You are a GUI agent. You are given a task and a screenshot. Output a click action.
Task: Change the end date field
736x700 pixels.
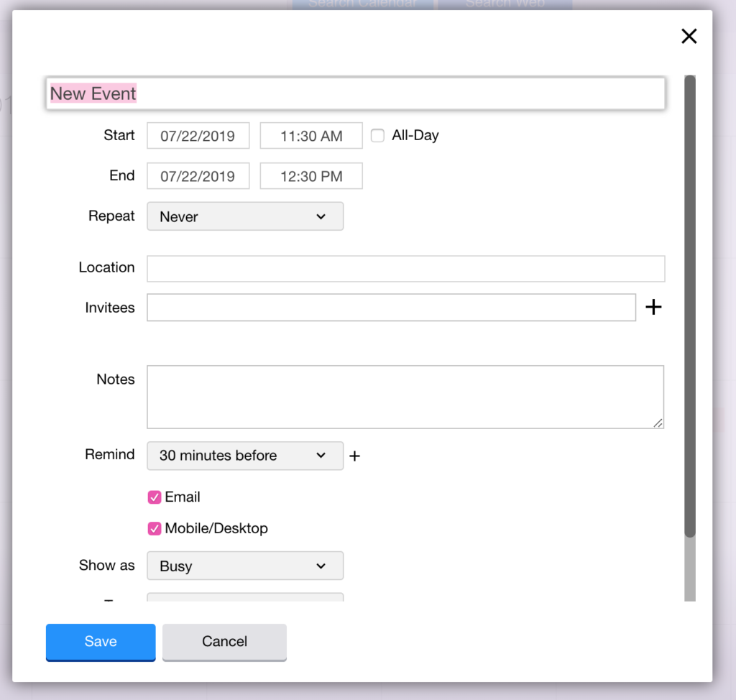point(198,176)
